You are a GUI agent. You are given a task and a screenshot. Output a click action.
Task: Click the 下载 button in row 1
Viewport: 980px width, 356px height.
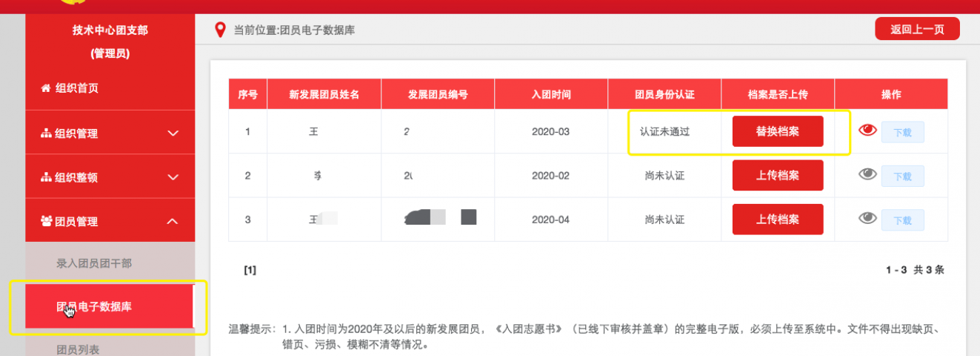tap(902, 133)
